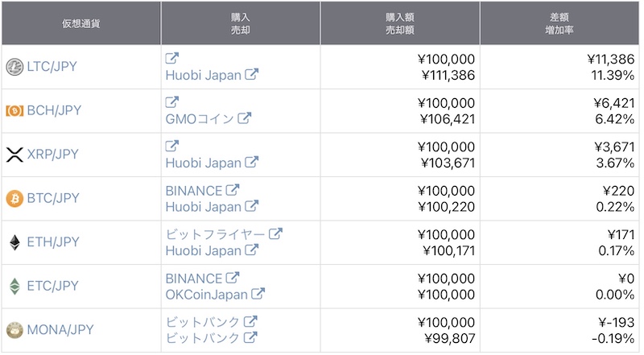Open external link icon above GMOコイン
644x355 pixels.
[x=171, y=102]
